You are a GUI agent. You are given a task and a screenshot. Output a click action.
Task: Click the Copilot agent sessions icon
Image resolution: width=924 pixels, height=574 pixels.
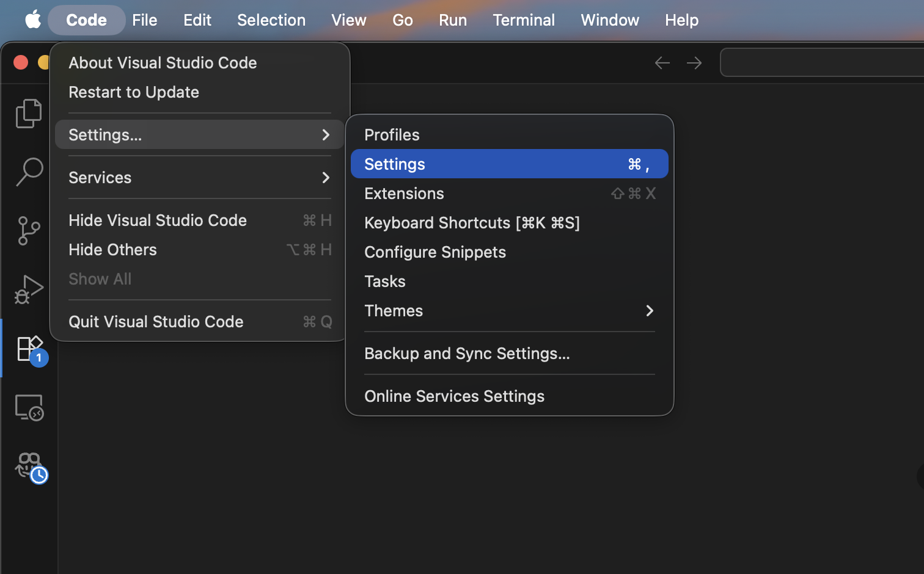[x=29, y=466]
